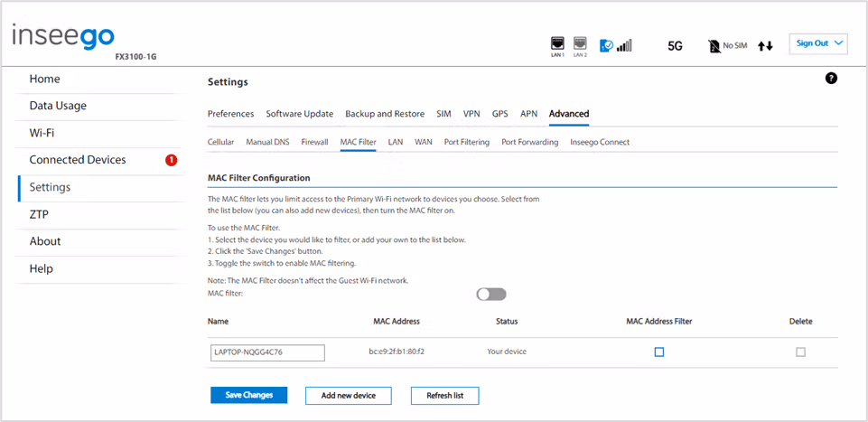Click the LAN 2 port status icon

pyautogui.click(x=580, y=45)
